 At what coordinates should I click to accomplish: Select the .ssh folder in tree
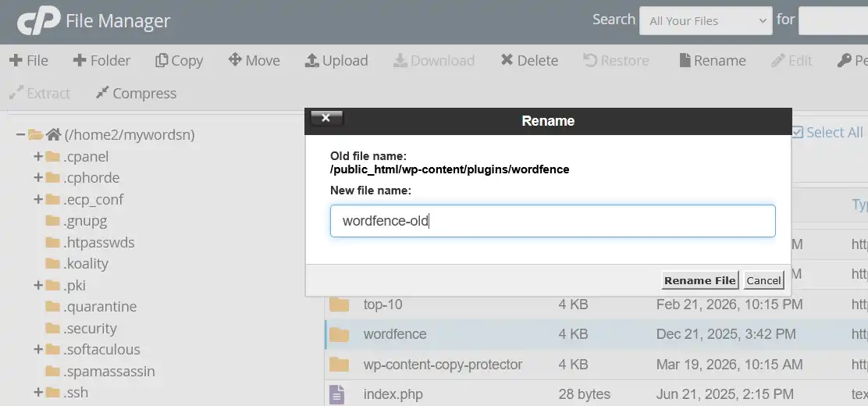(x=75, y=393)
